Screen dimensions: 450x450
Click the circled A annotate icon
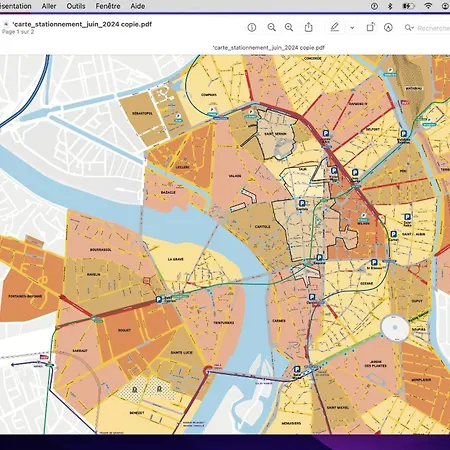388,28
